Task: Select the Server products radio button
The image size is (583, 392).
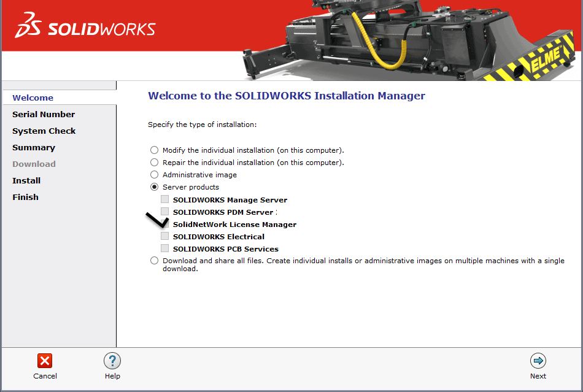Action: click(154, 187)
